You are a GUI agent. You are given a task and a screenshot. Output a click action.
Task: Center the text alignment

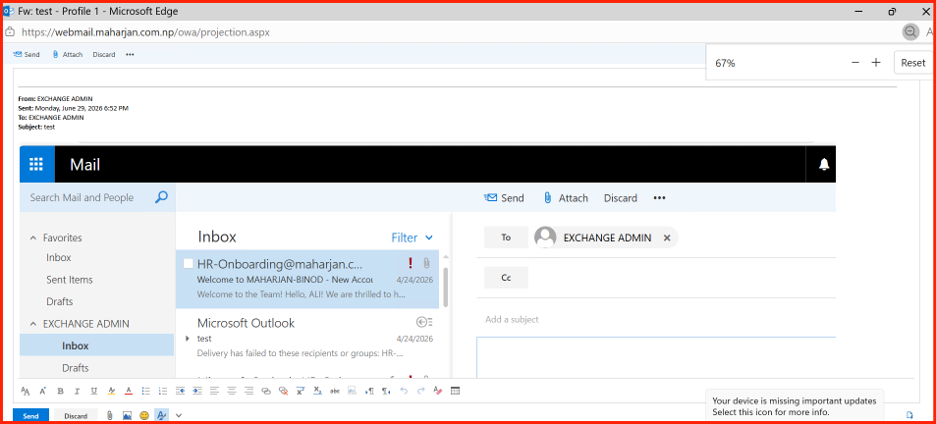[x=232, y=391]
